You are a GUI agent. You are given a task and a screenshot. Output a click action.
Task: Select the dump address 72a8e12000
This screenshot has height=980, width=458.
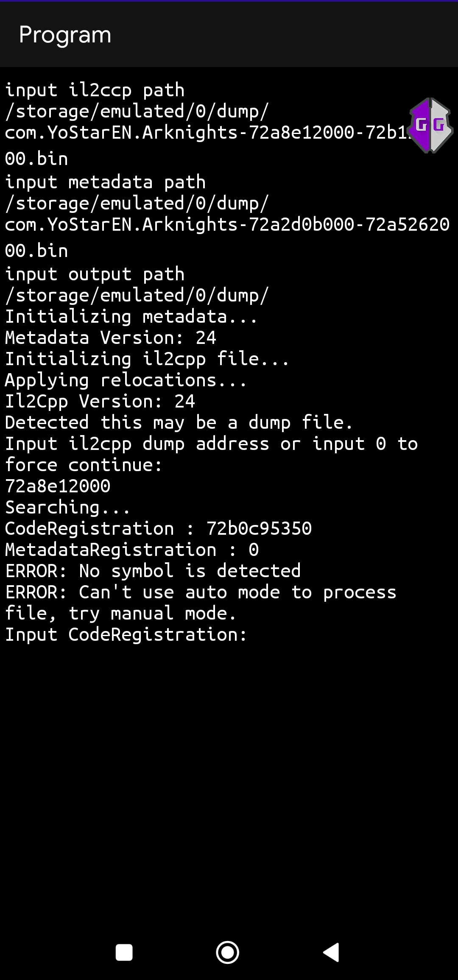57,486
